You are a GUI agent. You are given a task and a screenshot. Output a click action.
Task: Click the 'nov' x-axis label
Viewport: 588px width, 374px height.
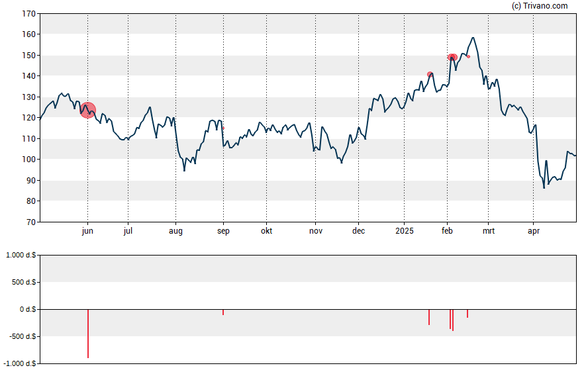[x=316, y=231]
